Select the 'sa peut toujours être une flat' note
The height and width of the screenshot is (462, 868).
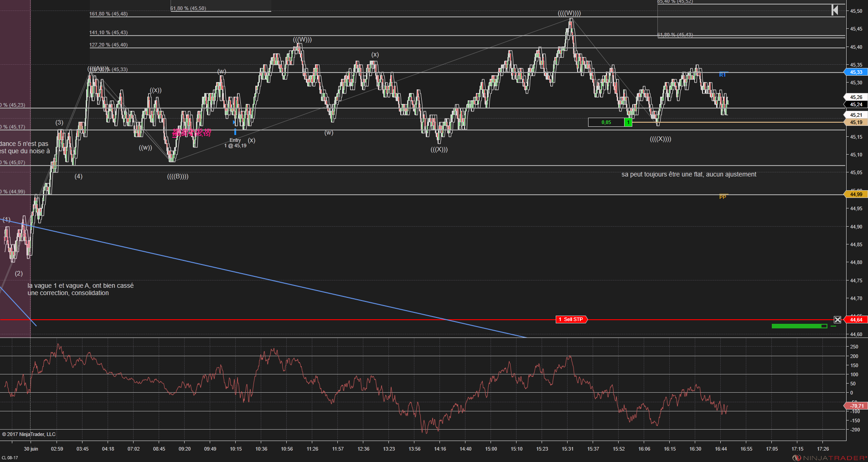[x=689, y=174]
